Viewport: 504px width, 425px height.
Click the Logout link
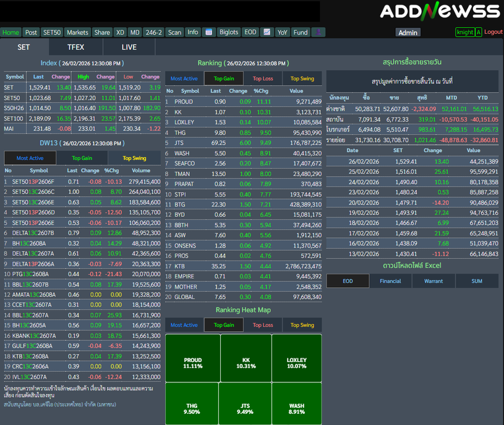pos(493,32)
